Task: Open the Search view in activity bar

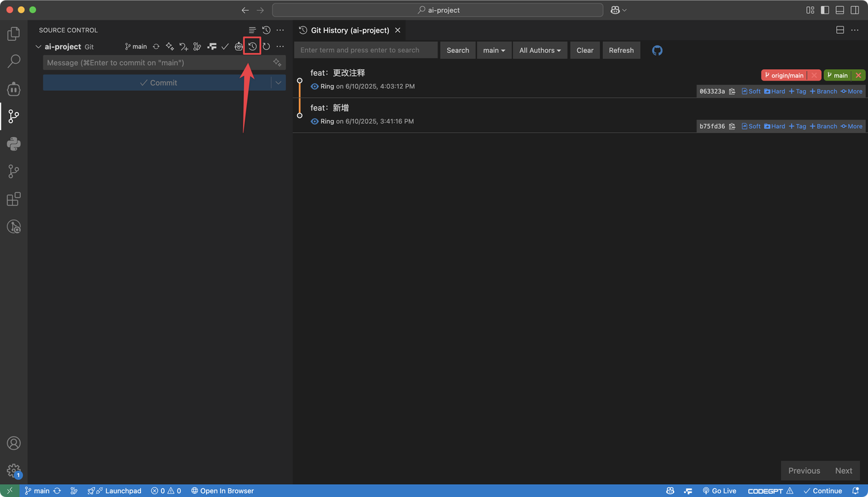Action: [14, 61]
